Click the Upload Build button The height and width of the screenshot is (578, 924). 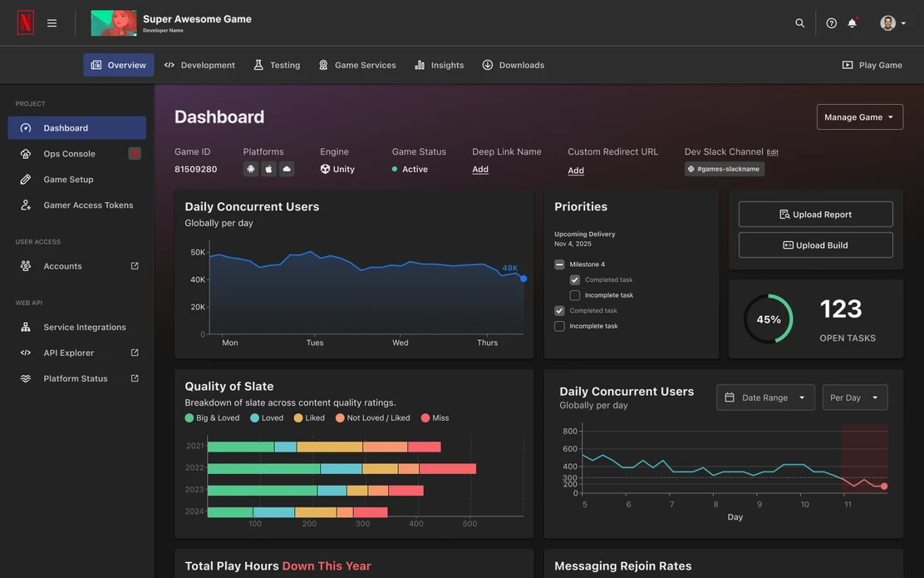815,245
